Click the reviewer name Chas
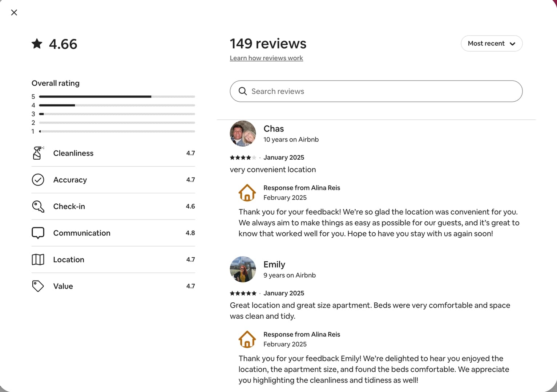The height and width of the screenshot is (392, 557). pyautogui.click(x=274, y=129)
